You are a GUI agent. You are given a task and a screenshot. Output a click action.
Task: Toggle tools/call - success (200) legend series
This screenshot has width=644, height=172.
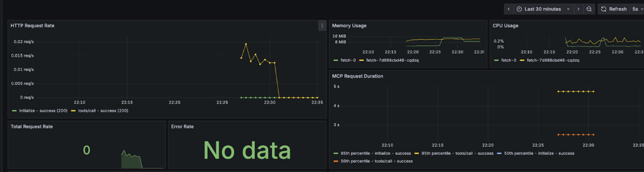click(x=103, y=111)
